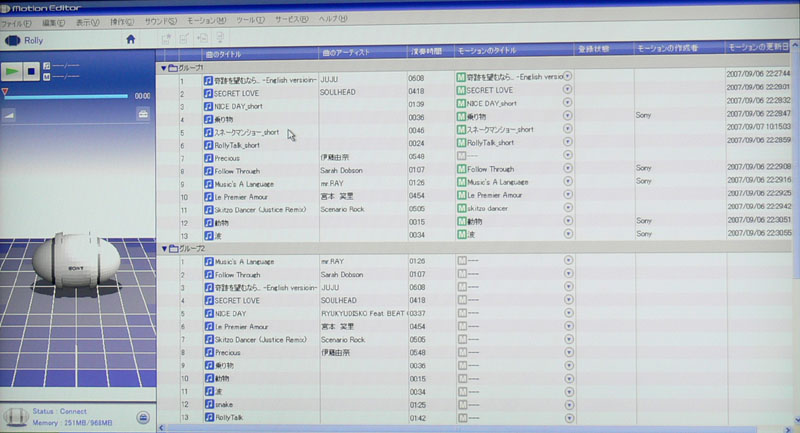This screenshot has width=800, height=433.
Task: Click artist 'Sarah Dobson' in Group 1
Action: pyautogui.click(x=341, y=170)
